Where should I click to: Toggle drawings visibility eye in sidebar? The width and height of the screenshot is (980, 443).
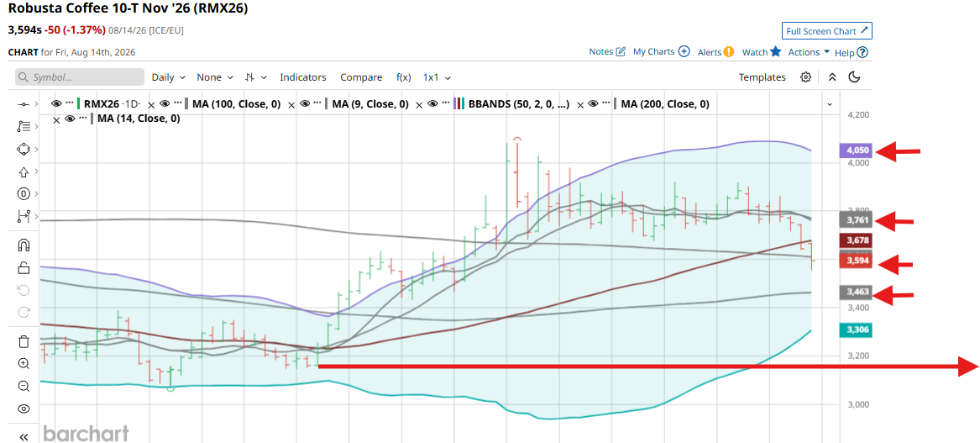[x=24, y=409]
